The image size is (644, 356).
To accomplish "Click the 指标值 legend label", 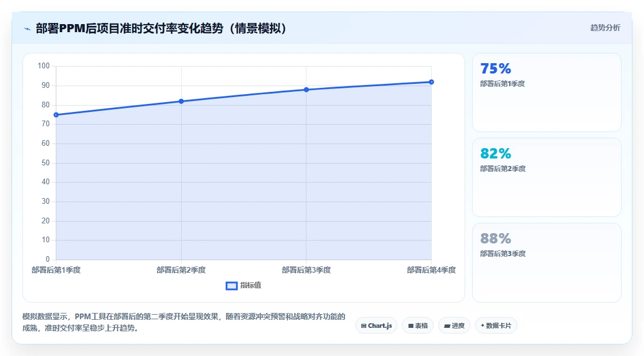I will pyautogui.click(x=251, y=285).
